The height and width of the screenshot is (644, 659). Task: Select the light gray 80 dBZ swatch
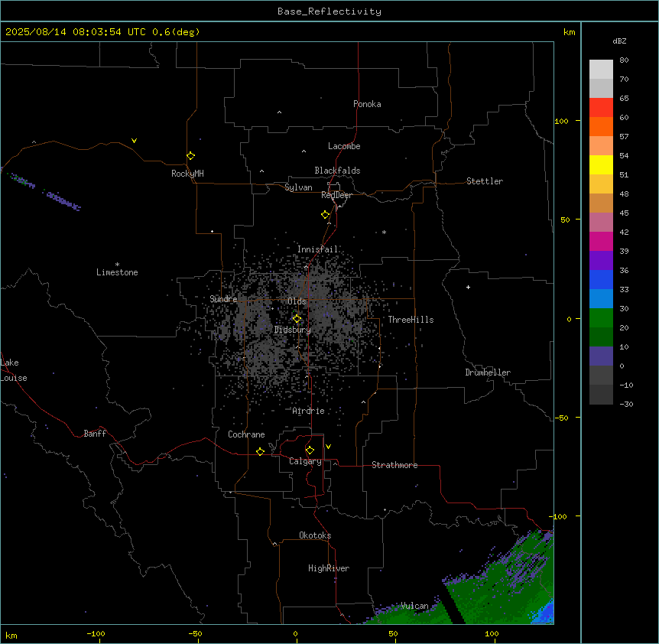[x=601, y=69]
